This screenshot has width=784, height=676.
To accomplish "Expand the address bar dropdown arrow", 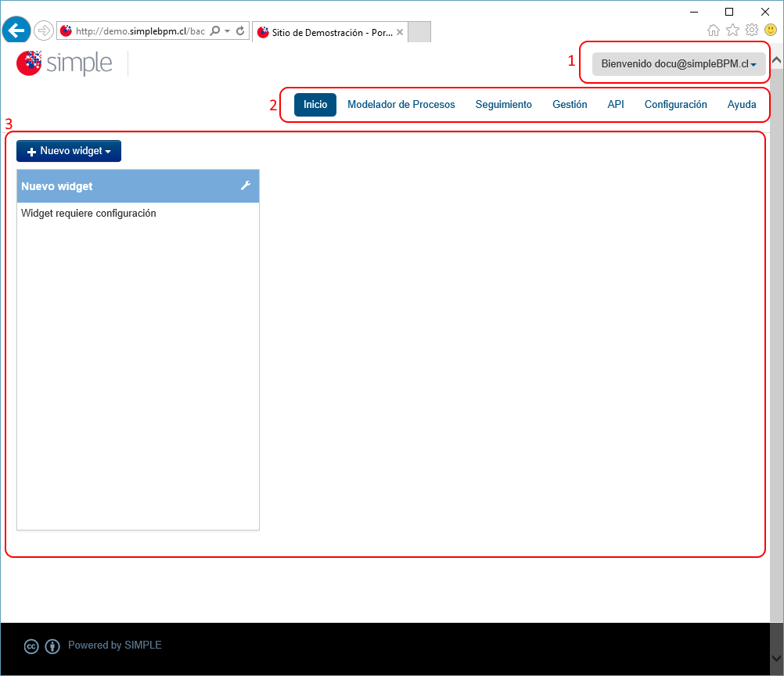I will point(228,31).
